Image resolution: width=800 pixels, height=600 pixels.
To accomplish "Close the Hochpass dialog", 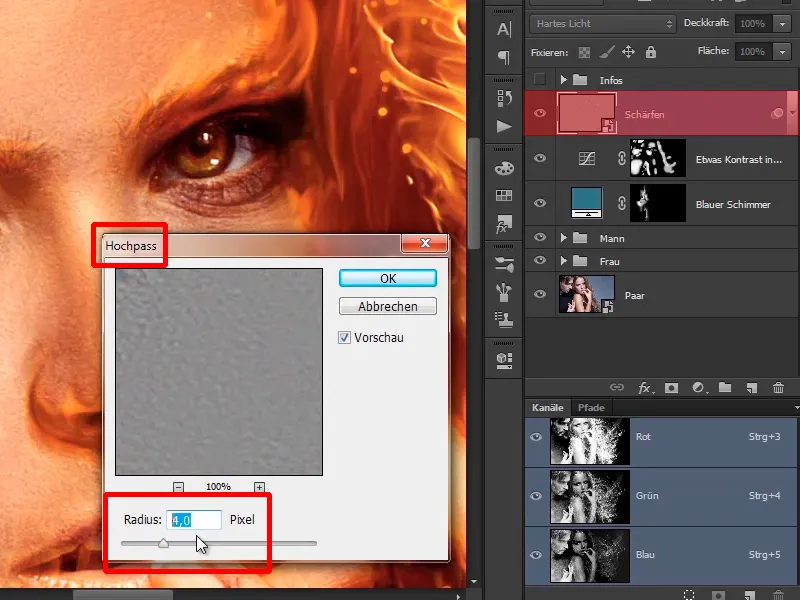I will [x=425, y=243].
